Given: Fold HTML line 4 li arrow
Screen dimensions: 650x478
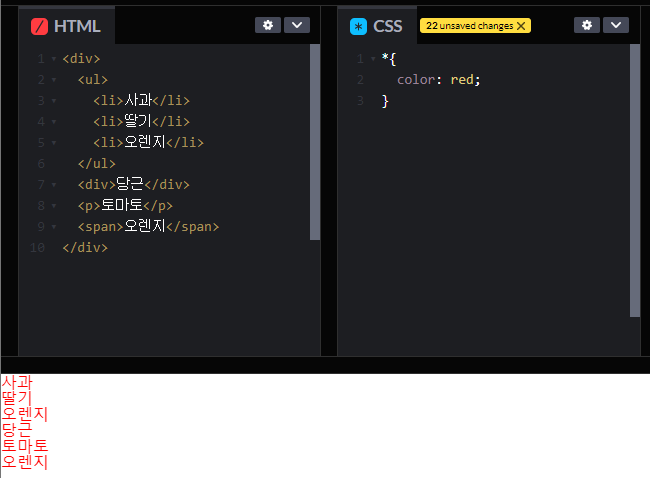Looking at the screenshot, I should click(54, 122).
